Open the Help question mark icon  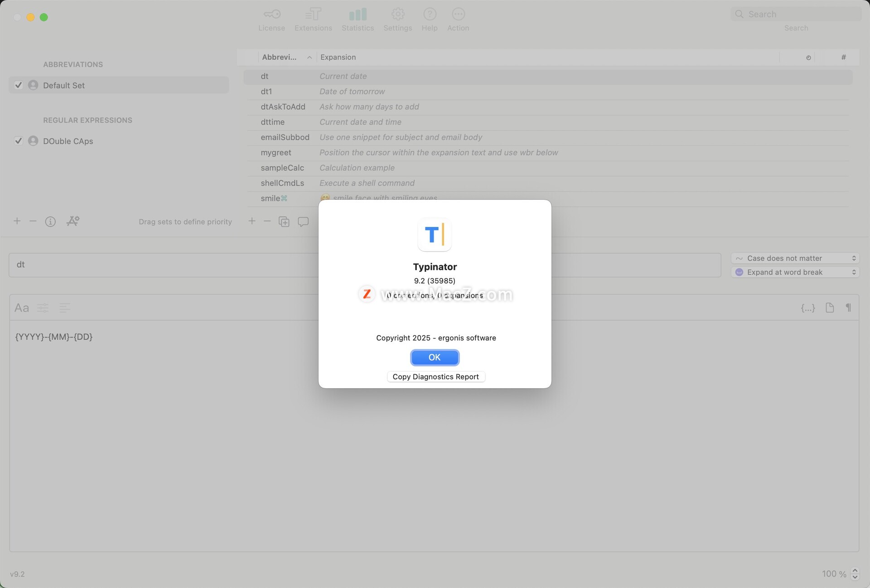point(430,14)
